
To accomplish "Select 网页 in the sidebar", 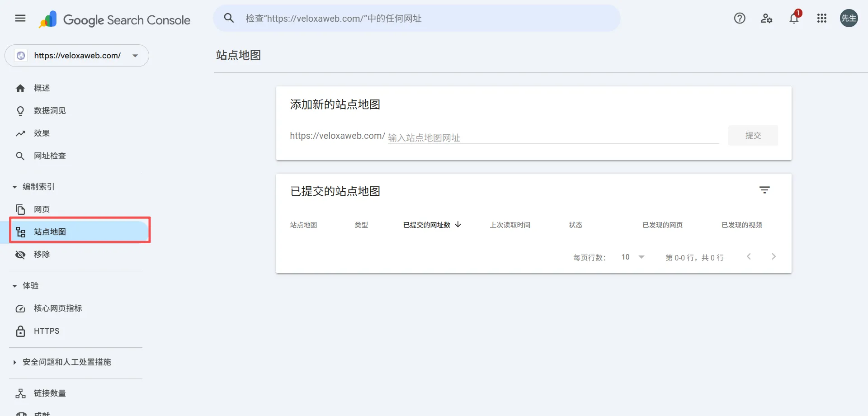I will (42, 209).
